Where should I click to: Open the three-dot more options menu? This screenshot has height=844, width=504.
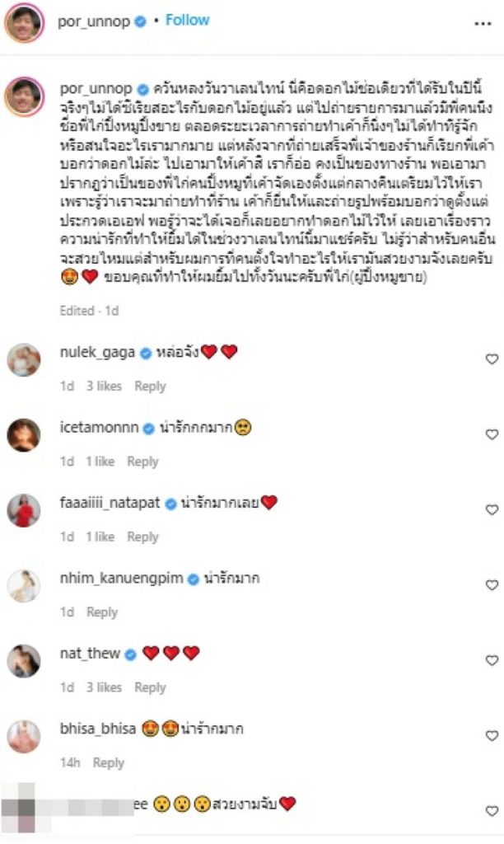click(x=482, y=24)
